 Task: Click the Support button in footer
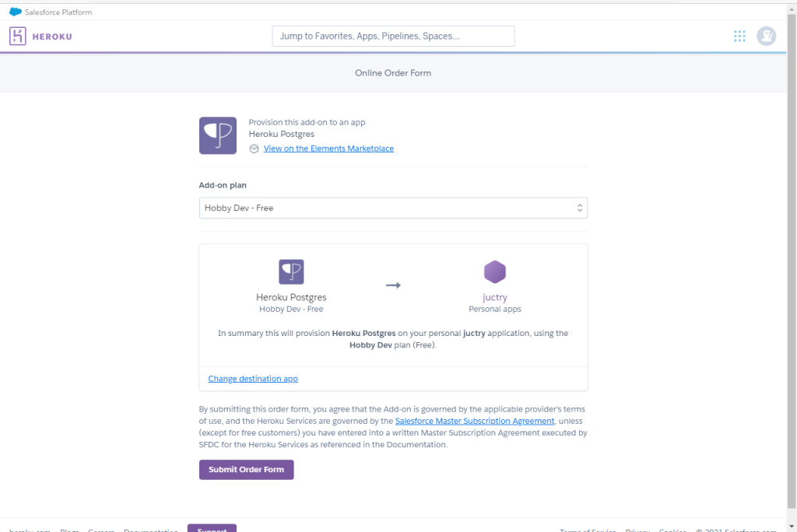click(x=212, y=528)
